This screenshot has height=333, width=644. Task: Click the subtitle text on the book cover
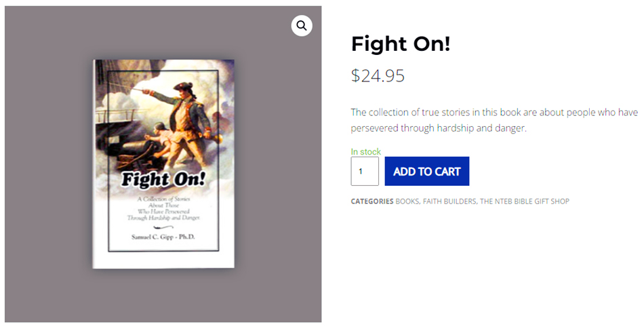point(163,208)
